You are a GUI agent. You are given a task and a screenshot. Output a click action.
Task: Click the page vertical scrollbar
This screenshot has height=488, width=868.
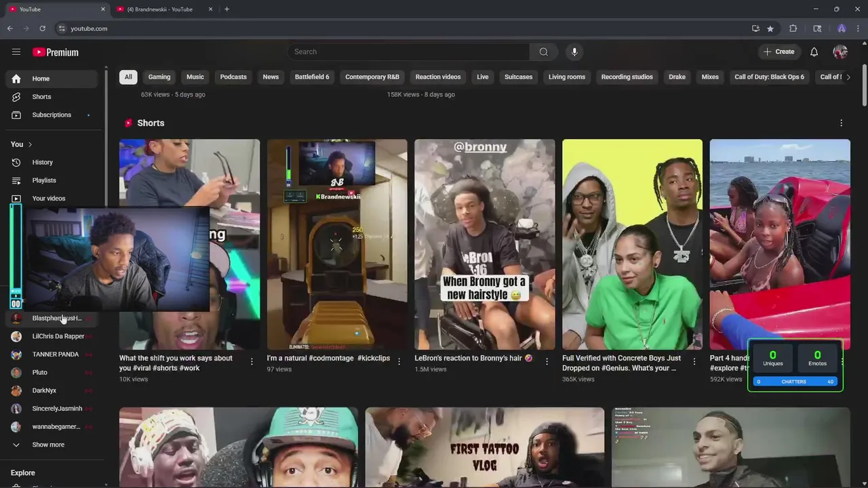pyautogui.click(x=865, y=85)
